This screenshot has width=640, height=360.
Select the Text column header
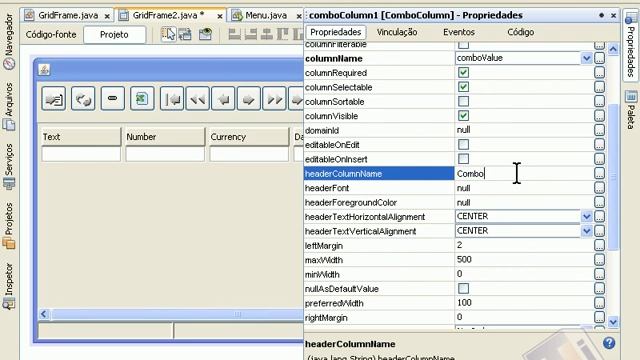click(81, 137)
